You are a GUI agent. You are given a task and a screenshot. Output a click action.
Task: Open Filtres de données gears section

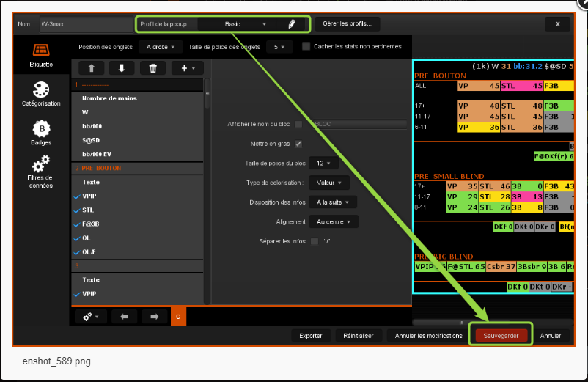pos(41,172)
